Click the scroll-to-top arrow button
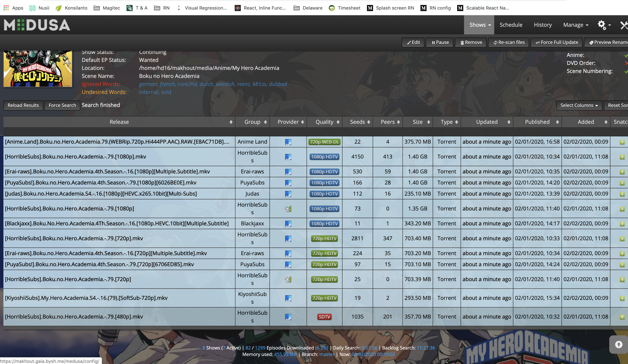 point(618,344)
